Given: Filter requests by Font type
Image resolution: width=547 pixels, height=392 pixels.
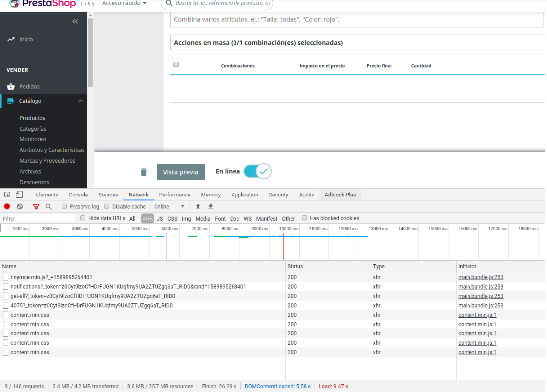Looking at the screenshot, I should [x=220, y=218].
